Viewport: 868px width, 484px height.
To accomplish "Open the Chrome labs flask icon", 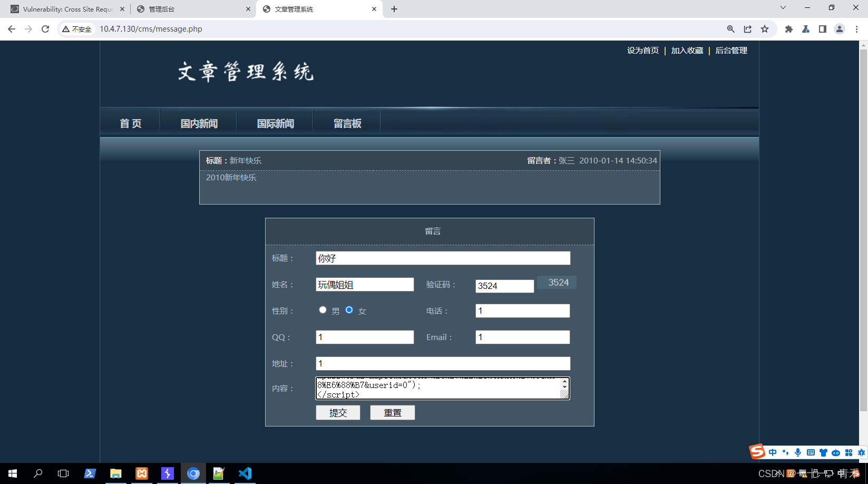I will (x=806, y=29).
